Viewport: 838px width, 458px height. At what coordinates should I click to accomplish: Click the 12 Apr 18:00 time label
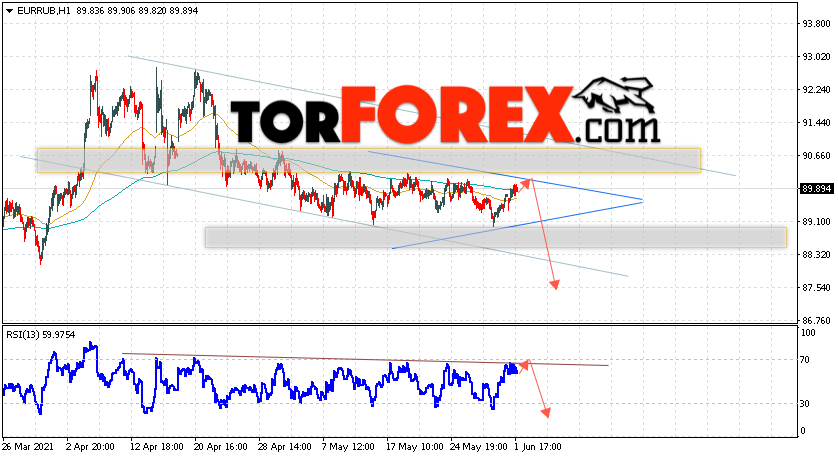coord(157,447)
